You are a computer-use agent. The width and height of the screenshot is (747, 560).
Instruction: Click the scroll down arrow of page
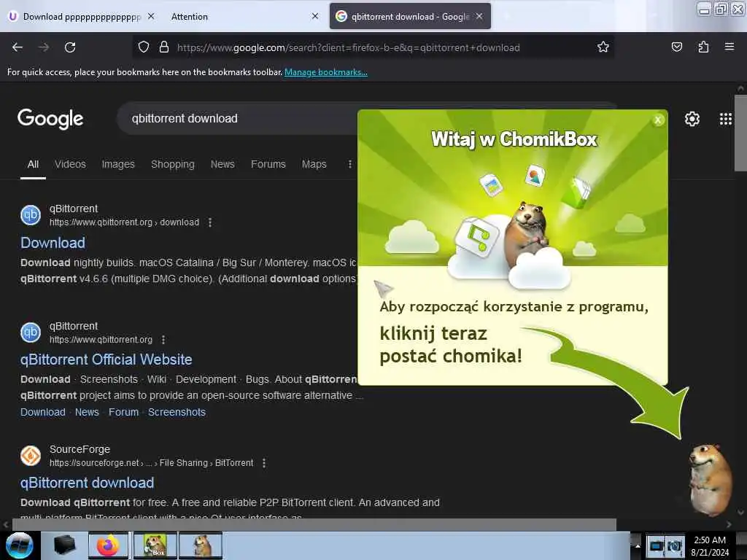740,513
